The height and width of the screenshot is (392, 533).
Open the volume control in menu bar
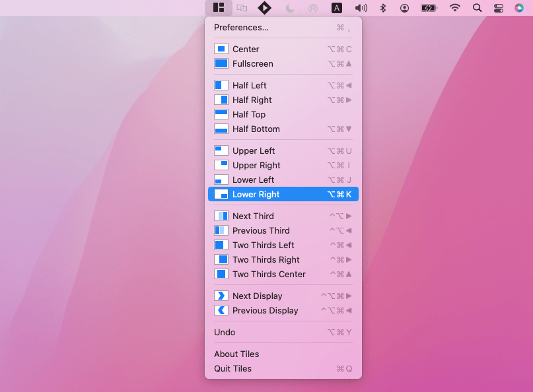point(361,8)
